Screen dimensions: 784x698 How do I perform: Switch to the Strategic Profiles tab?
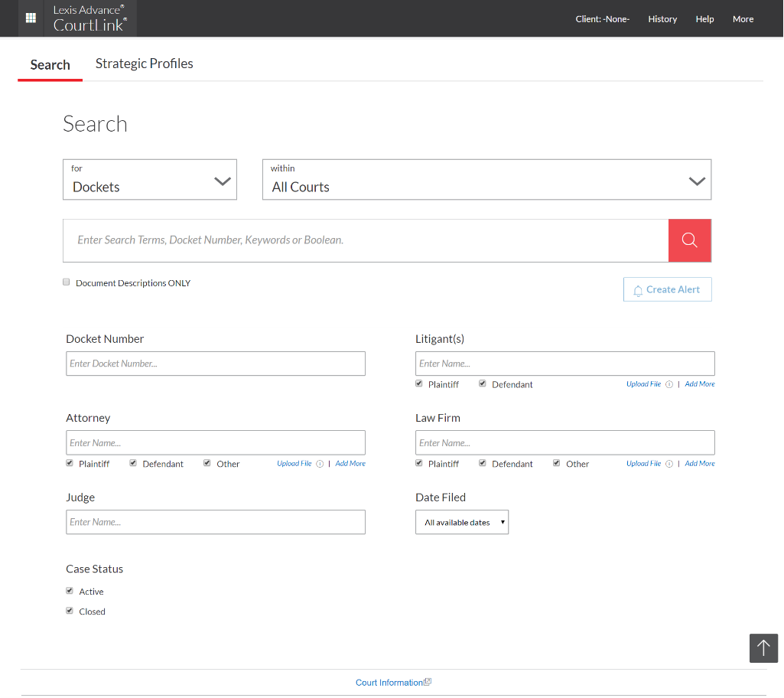tap(144, 64)
